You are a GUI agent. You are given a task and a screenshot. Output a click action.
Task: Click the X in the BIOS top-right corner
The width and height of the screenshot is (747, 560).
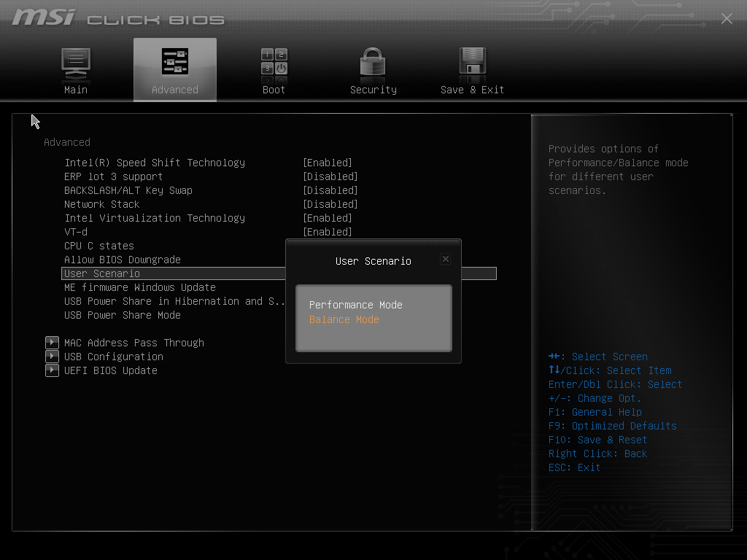tap(727, 19)
